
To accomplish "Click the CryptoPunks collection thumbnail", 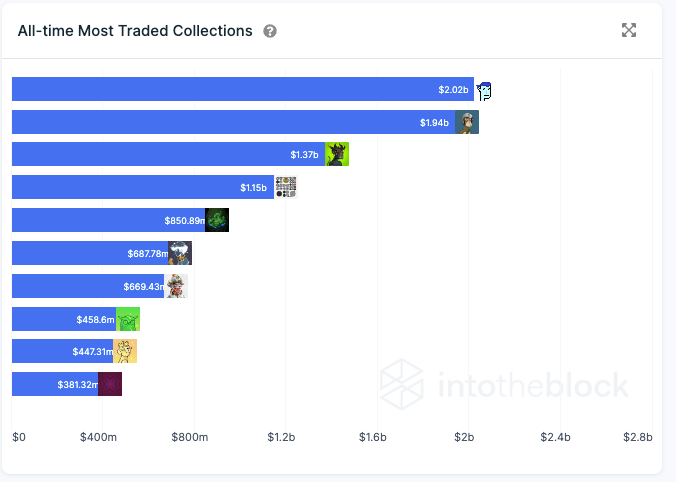I will 485,90.
